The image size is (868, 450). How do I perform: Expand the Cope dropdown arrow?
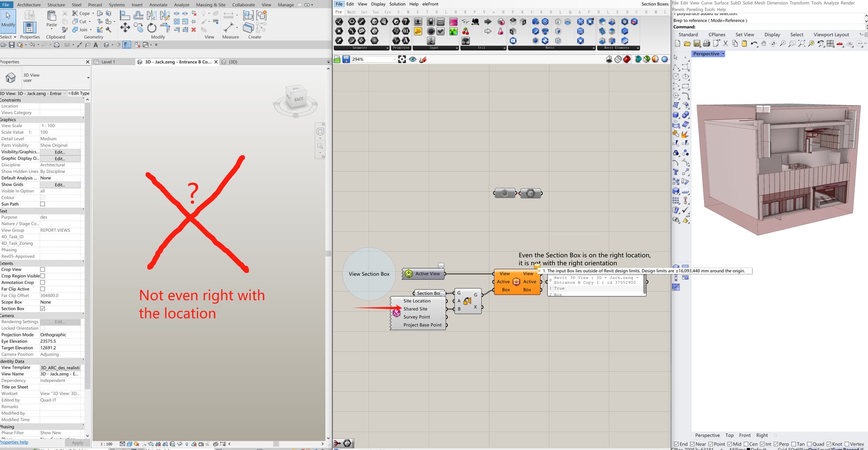pyautogui.click(x=93, y=14)
